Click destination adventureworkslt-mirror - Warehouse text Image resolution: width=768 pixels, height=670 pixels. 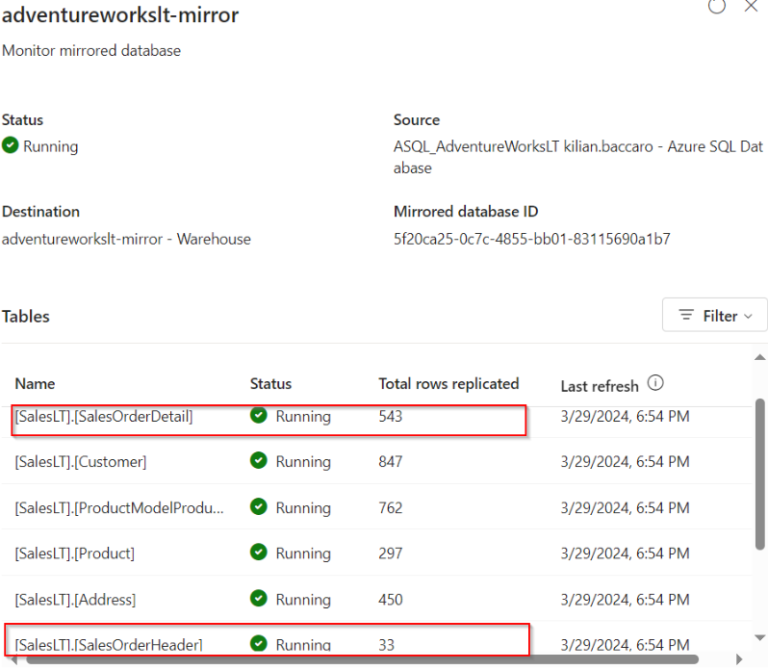click(126, 239)
